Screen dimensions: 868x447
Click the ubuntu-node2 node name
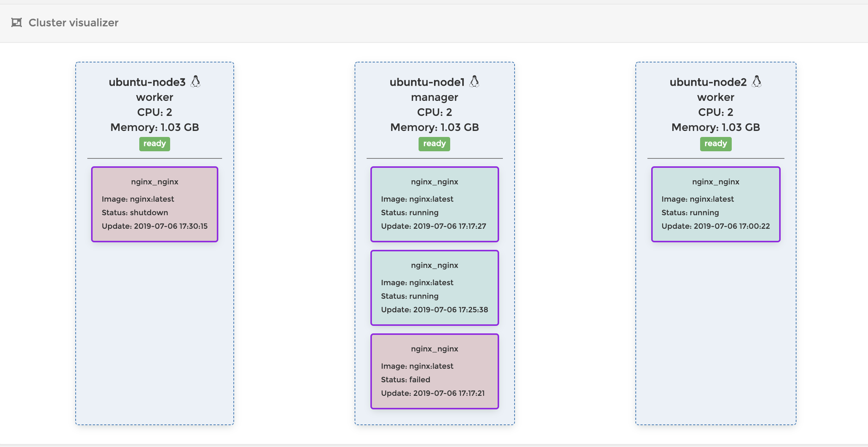(x=708, y=82)
